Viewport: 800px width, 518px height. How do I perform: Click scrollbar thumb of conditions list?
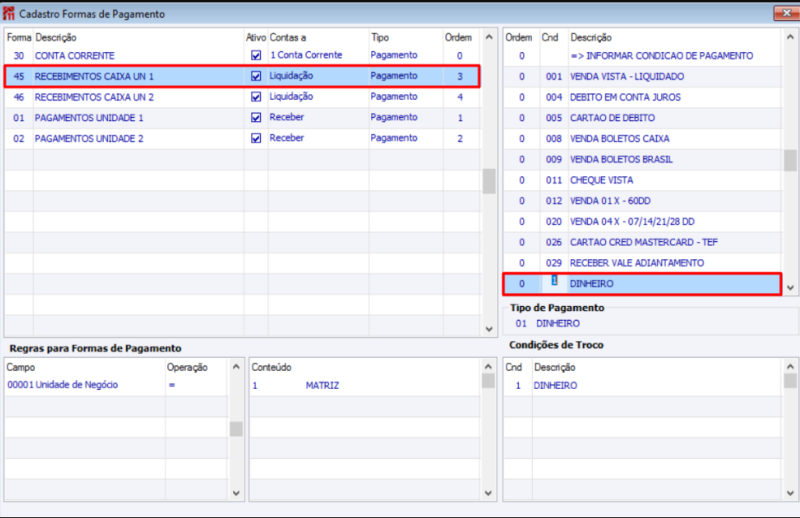(790, 160)
